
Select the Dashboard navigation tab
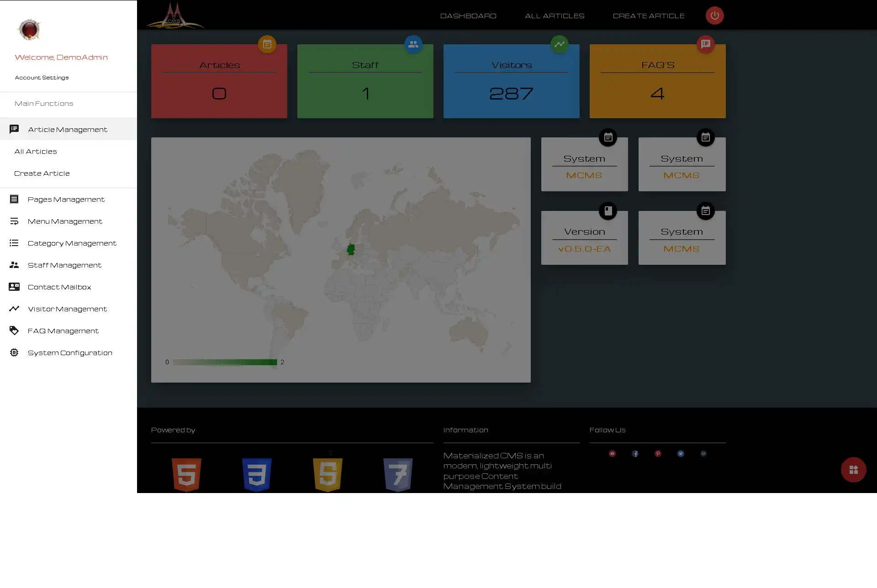point(468,15)
